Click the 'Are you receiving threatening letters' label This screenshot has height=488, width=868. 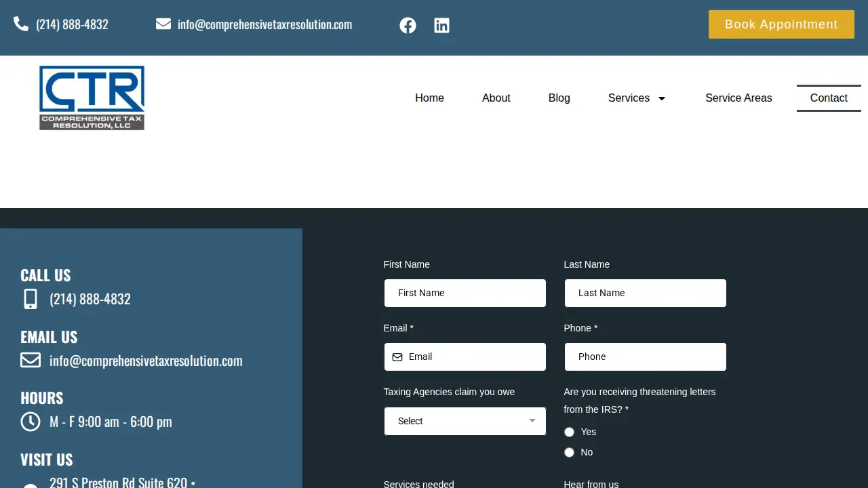tap(639, 401)
